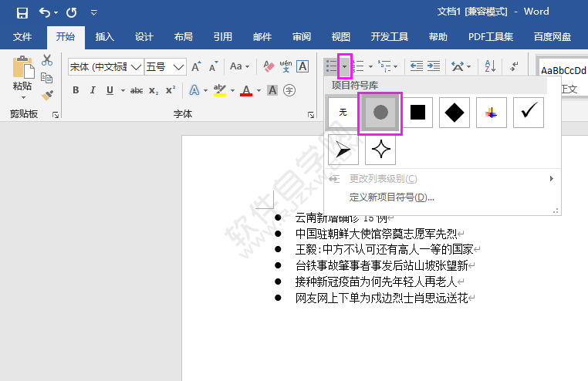
Task: Click the Cut scissors icon
Action: tap(47, 60)
